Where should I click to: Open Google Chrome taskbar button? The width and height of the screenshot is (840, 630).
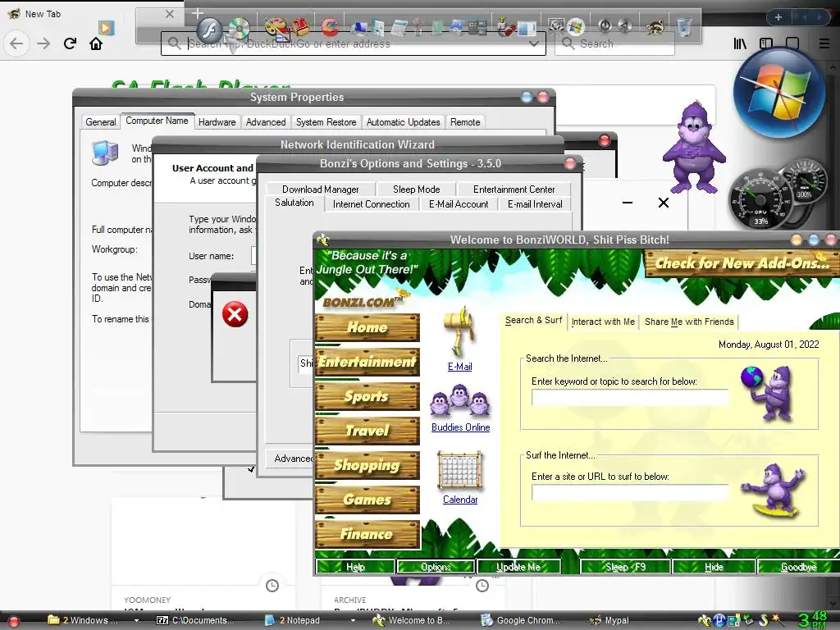[521, 620]
